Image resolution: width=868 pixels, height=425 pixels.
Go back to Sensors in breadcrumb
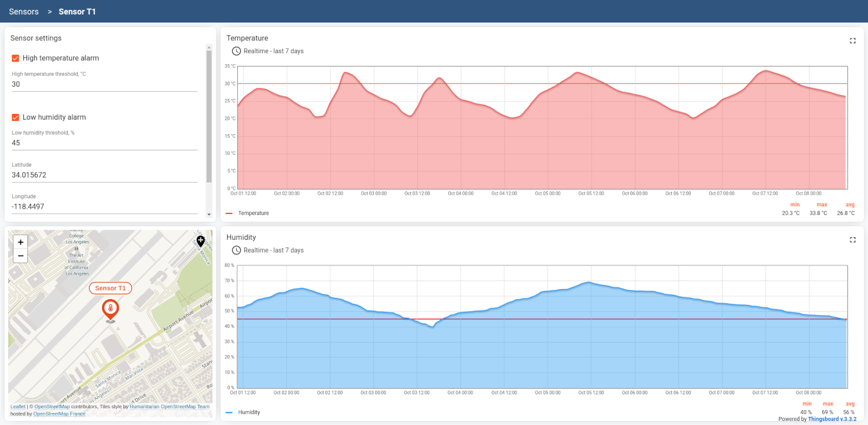click(24, 12)
